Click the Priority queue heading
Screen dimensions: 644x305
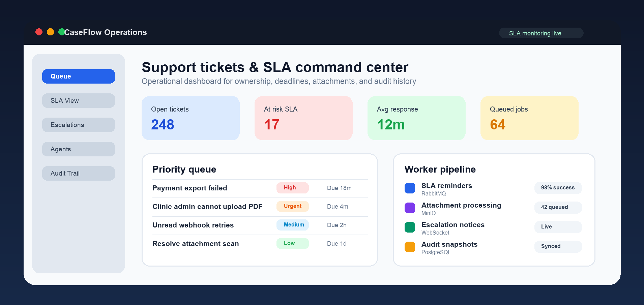pos(184,169)
